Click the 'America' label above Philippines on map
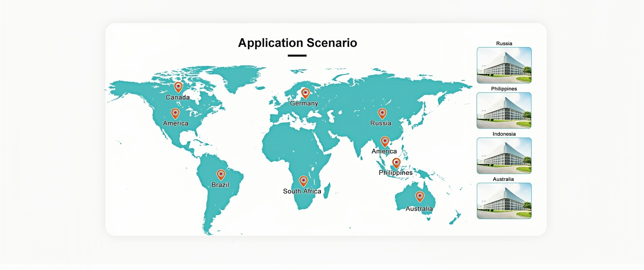644x270 pixels. [x=384, y=151]
